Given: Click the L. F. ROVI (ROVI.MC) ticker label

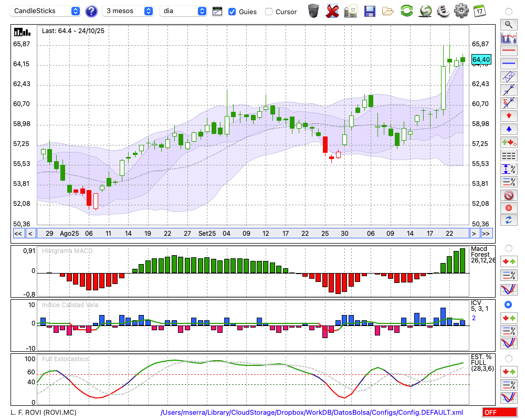Looking at the screenshot, I should pos(44,412).
